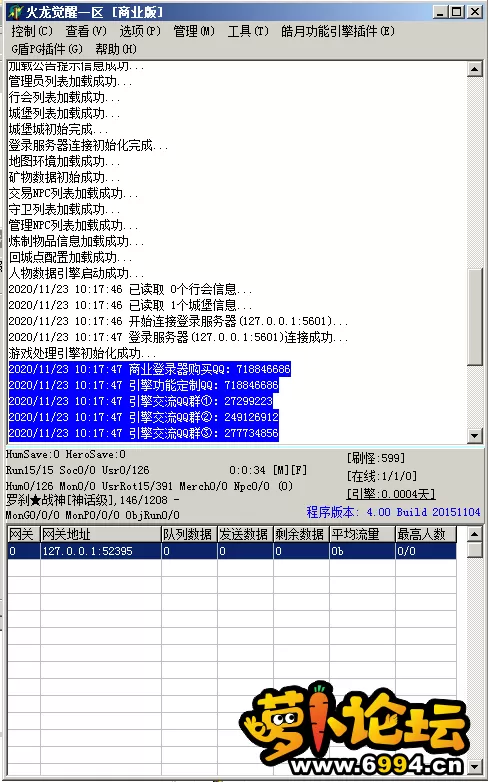Click the Hum0/126 Mon0/0 UsrRot15/391 status line
Viewport: 488px width, 782px height.
coord(149,486)
